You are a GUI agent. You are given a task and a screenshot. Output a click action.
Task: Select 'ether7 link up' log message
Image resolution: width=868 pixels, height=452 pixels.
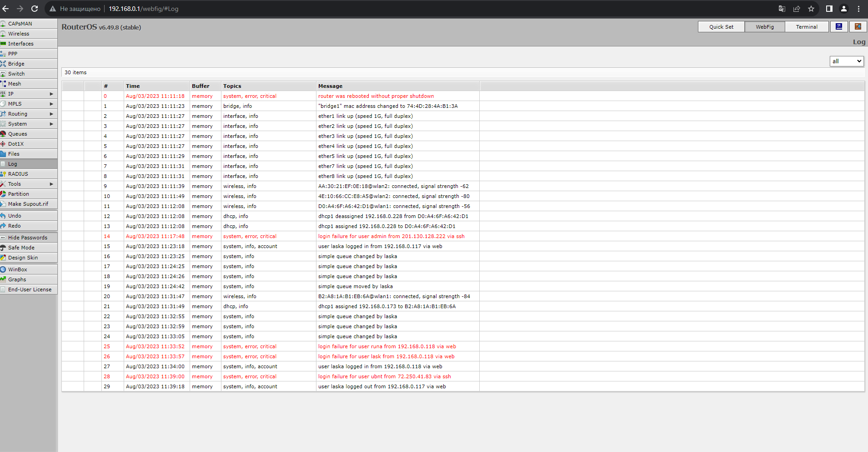point(366,166)
